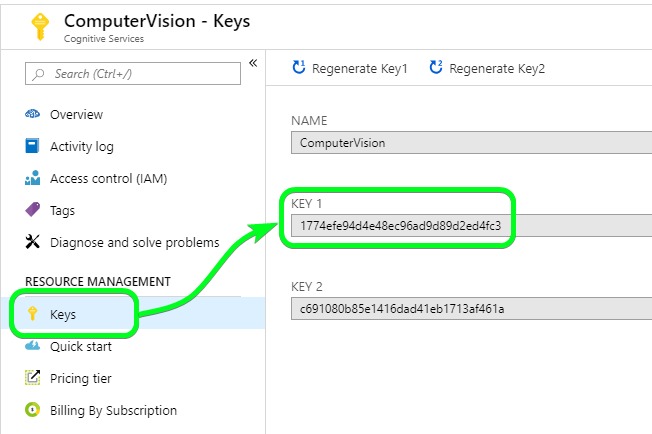Image resolution: width=652 pixels, height=434 pixels.
Task: Click the Pricing tier icon
Action: click(31, 378)
